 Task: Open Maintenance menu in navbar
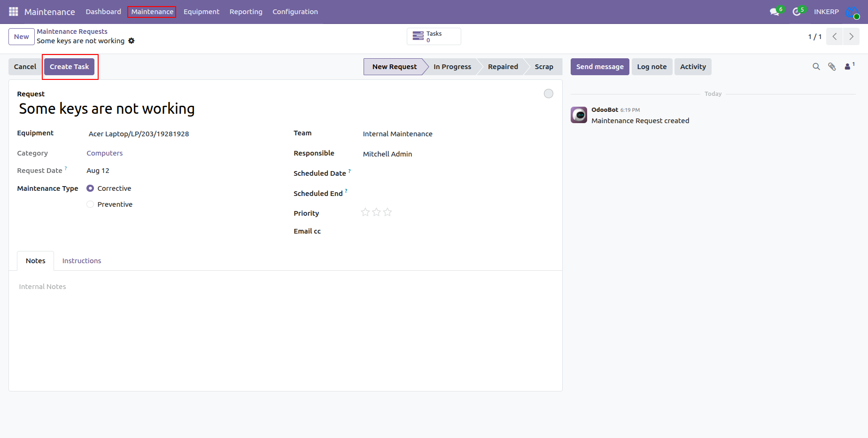point(152,12)
